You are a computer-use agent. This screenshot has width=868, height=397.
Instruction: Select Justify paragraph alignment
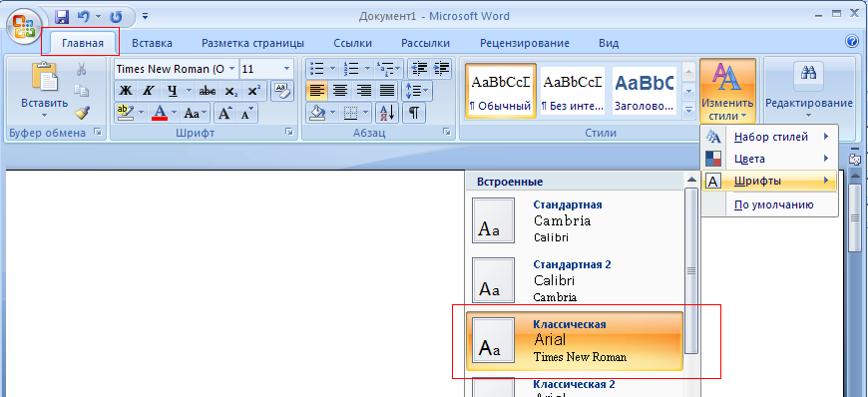pyautogui.click(x=386, y=91)
